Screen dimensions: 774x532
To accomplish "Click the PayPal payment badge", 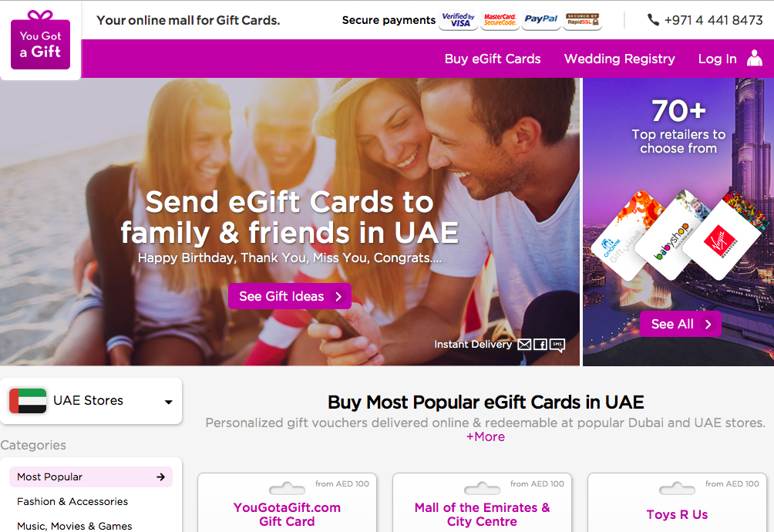I will (541, 21).
